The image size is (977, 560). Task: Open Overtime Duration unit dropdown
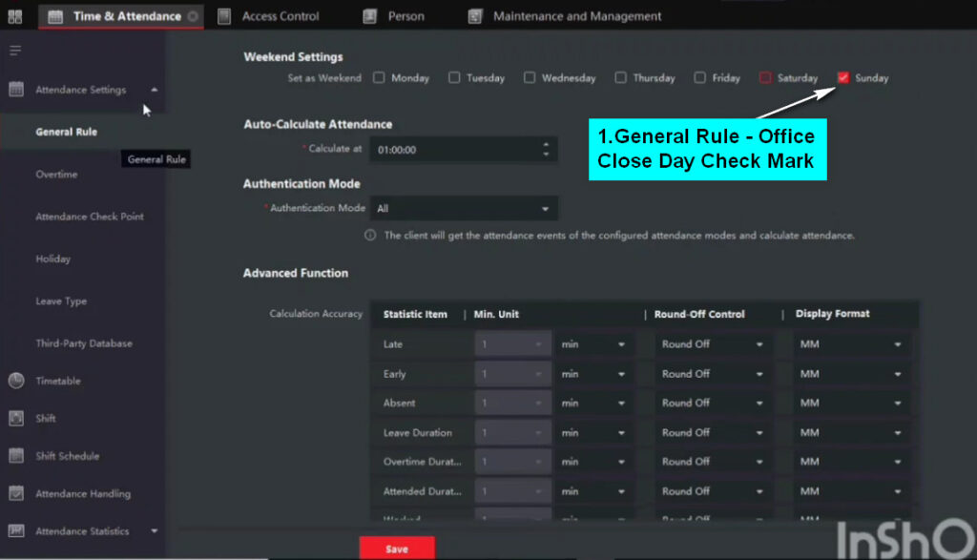pyautogui.click(x=592, y=462)
